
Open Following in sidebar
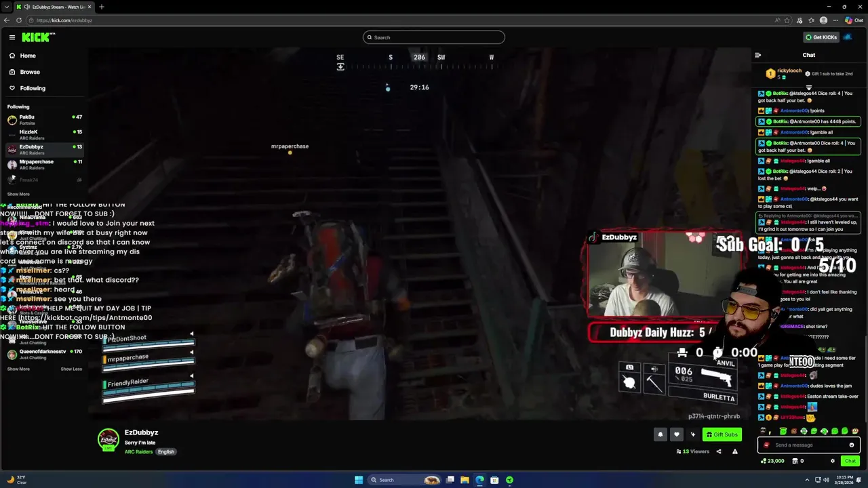pos(27,88)
